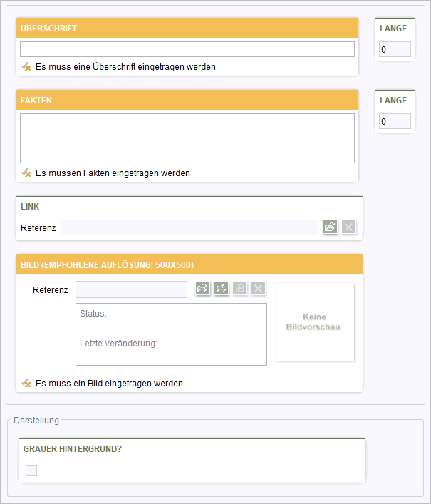
Task: Click the Keine Bildvorschau preview box
Action: pyautogui.click(x=315, y=322)
